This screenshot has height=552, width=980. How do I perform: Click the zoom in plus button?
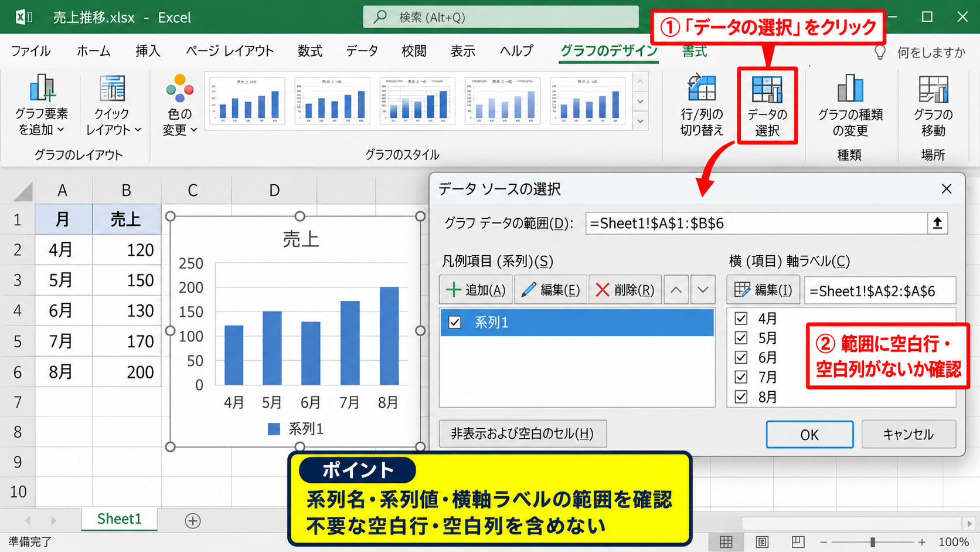922,542
